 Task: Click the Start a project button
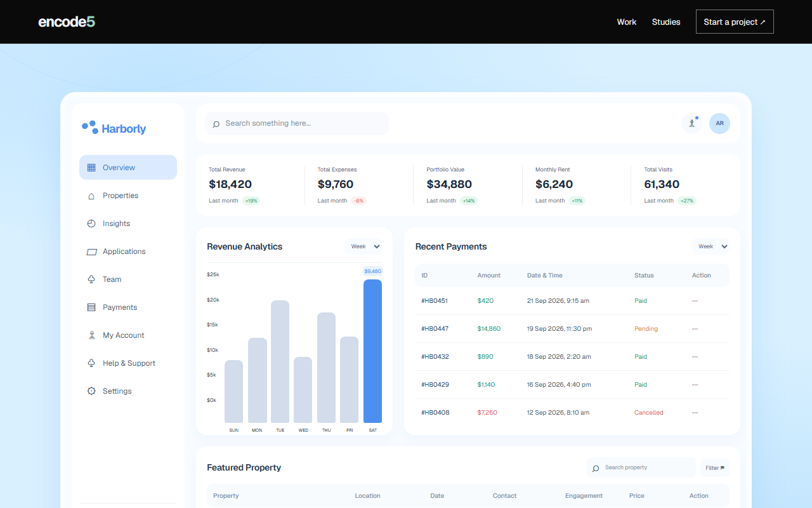tap(735, 22)
